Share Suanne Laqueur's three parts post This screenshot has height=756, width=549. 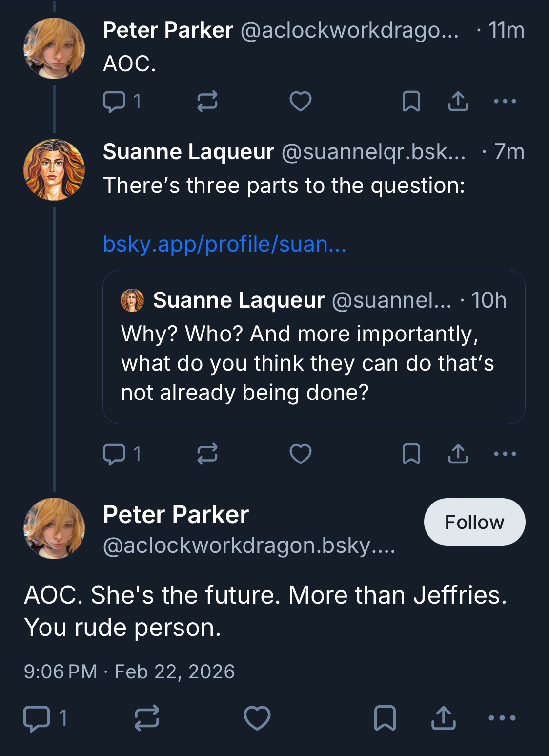pos(458,454)
